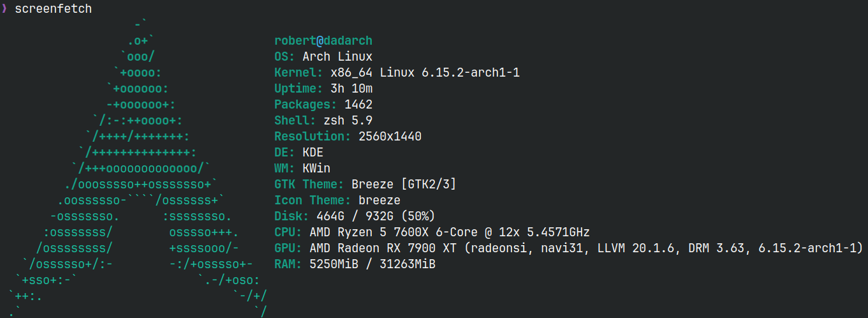Click the Resolution value 2560x1440
Screen dimensions: 868x318
coord(390,136)
